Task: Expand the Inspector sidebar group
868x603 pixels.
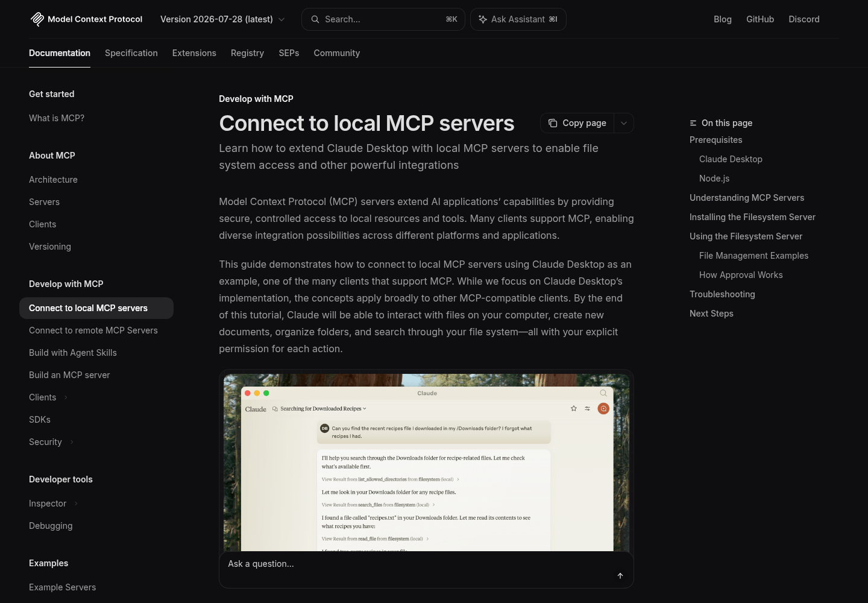Action: coord(76,504)
